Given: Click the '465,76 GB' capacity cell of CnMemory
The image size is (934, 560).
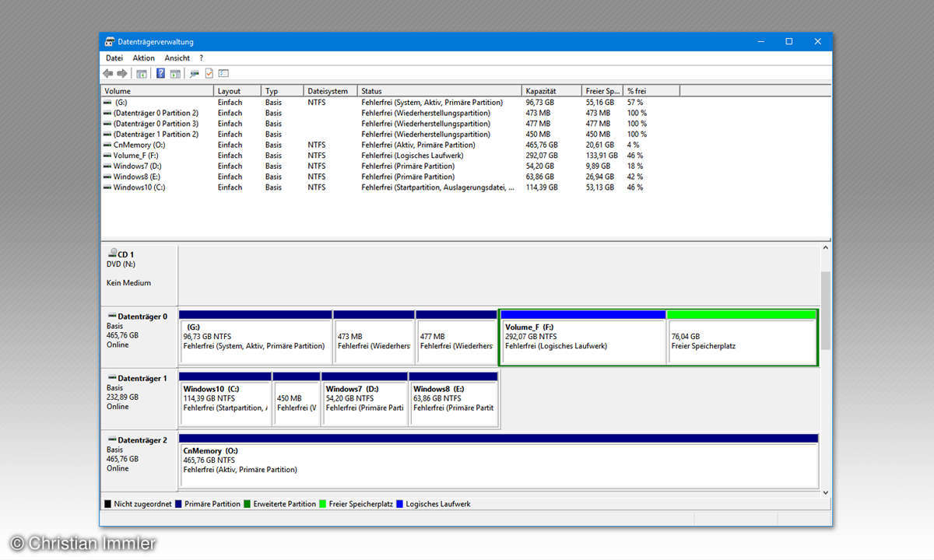Looking at the screenshot, I should pyautogui.click(x=542, y=145).
